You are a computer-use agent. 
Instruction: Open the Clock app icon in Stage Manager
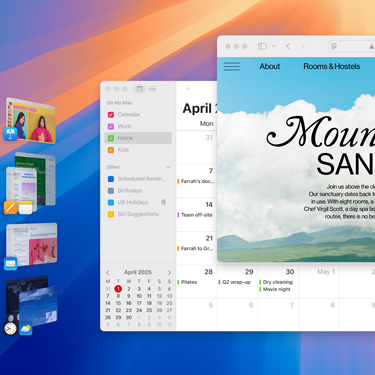[10, 329]
